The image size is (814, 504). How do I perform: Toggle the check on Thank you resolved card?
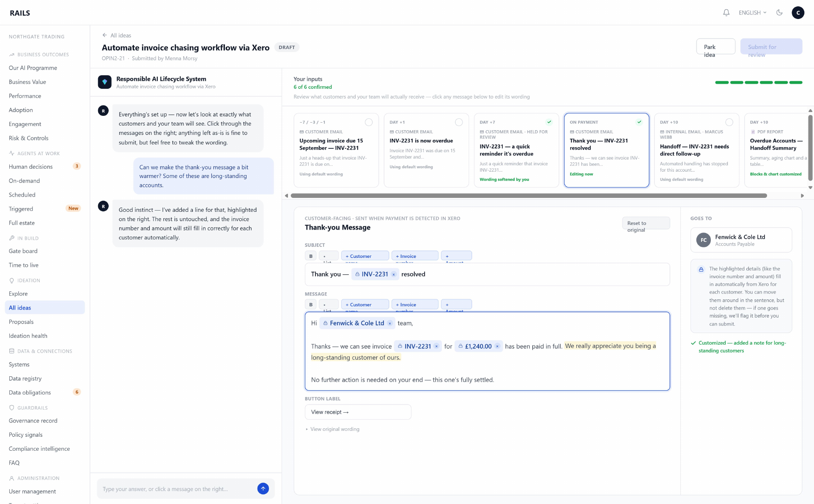point(639,122)
